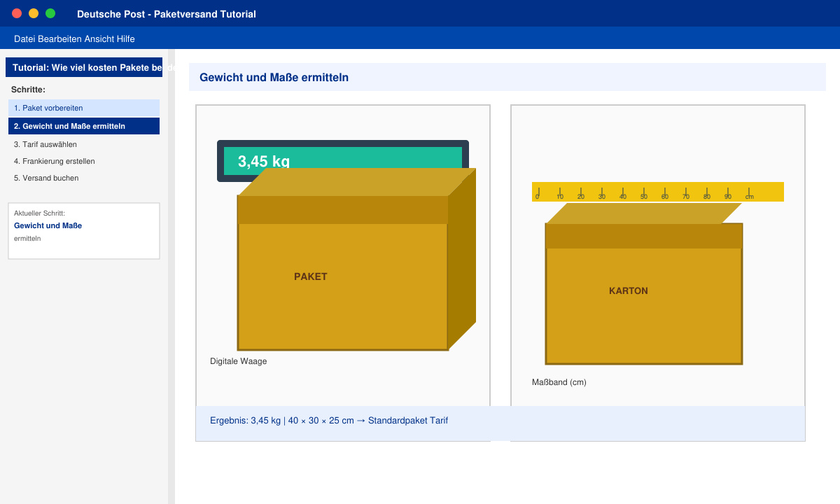Click the sidebar vertical scrollbar

pyautogui.click(x=171, y=276)
